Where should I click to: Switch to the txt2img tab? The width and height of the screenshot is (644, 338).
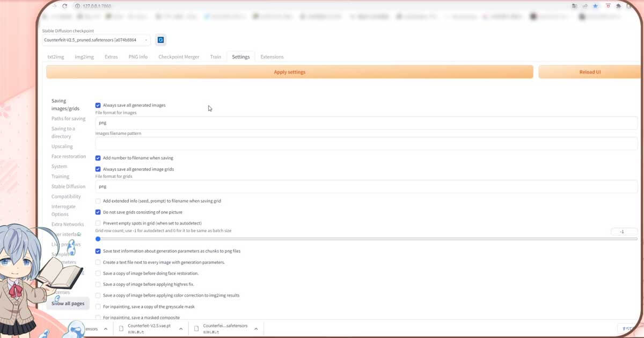55,56
